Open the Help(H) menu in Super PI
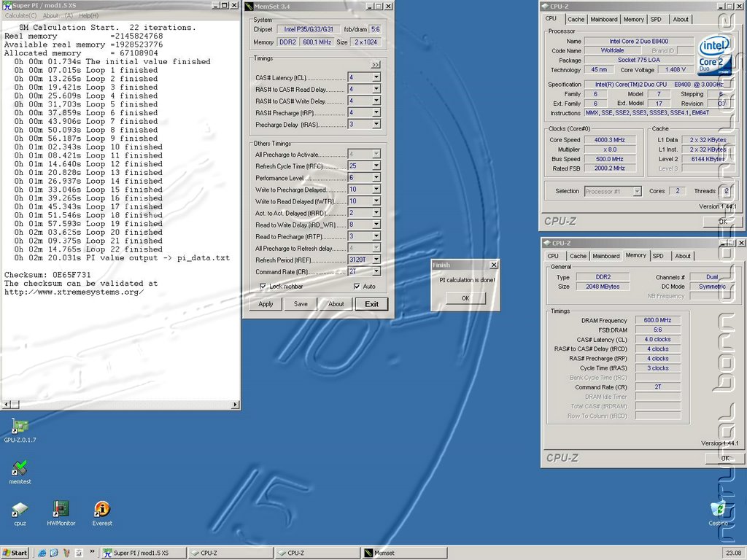747x560 pixels. point(88,16)
